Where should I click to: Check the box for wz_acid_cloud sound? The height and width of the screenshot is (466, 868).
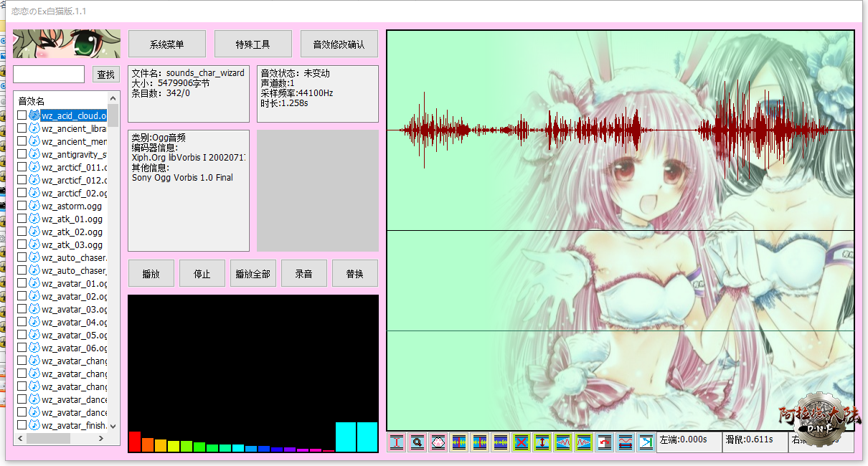tap(22, 115)
